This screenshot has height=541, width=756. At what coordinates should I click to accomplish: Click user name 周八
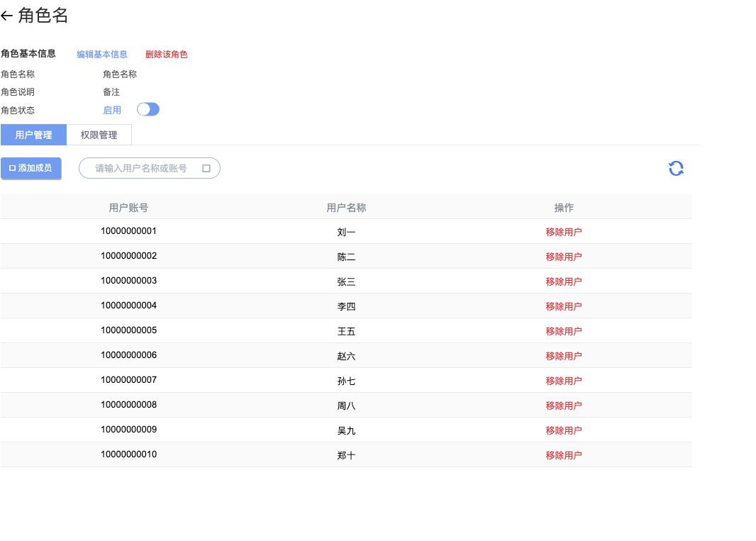(346, 406)
